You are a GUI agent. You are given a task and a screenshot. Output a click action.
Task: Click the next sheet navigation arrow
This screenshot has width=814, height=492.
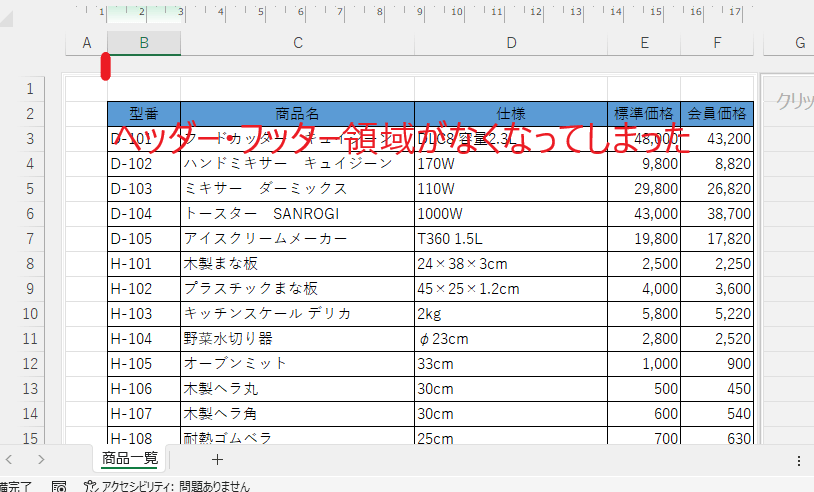pos(41,459)
